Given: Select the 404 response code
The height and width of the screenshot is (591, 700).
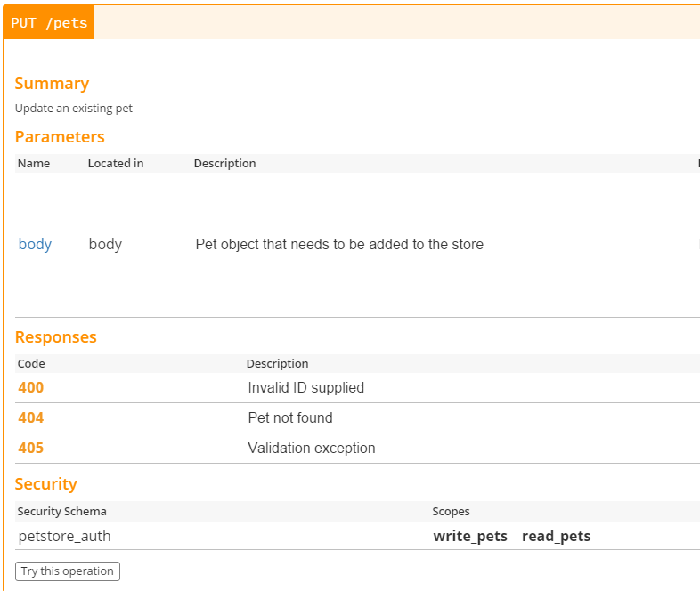Looking at the screenshot, I should click(x=30, y=418).
